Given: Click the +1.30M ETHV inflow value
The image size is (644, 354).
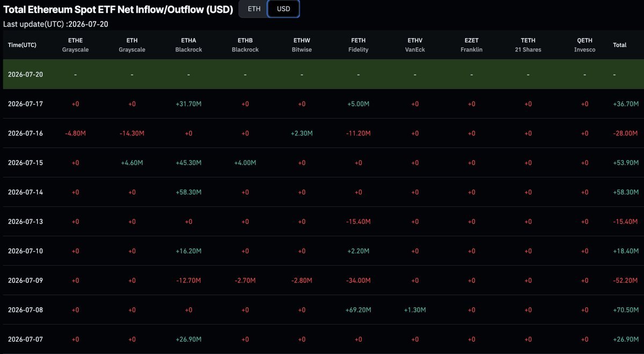Looking at the screenshot, I should tap(415, 310).
